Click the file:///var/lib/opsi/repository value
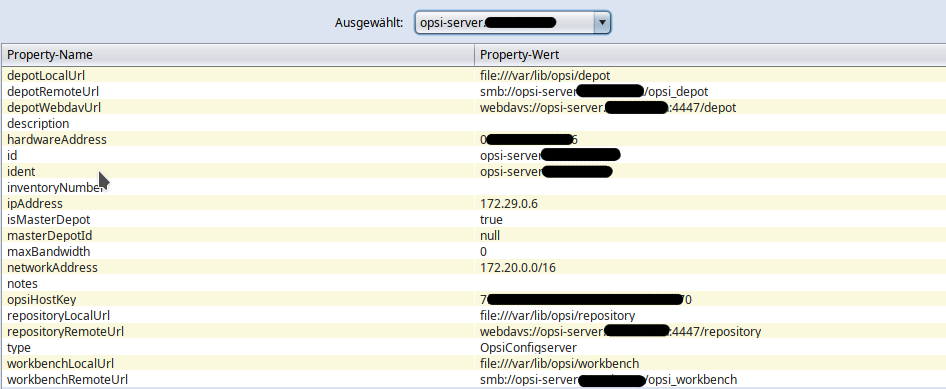 tap(557, 315)
